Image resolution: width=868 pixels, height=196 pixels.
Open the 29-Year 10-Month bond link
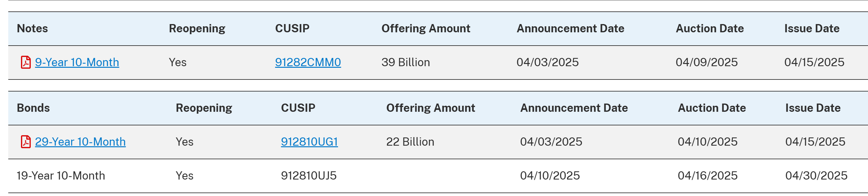point(80,142)
